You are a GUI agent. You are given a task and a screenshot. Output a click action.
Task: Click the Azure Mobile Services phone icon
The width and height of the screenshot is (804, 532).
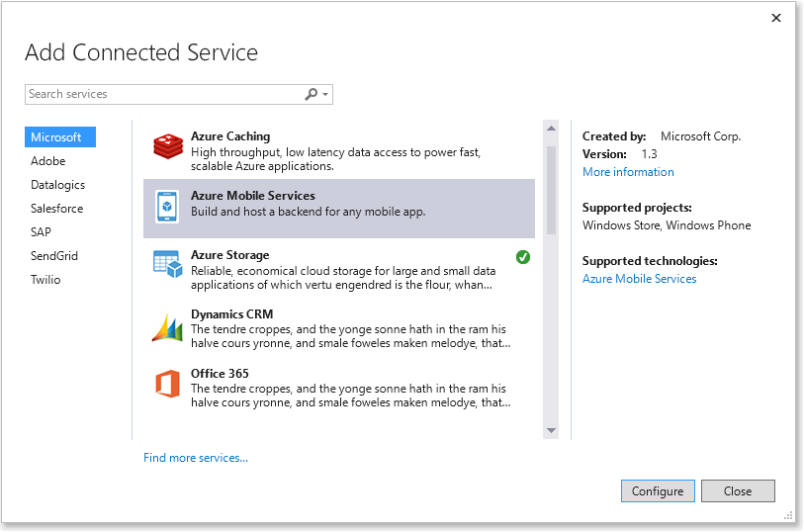(167, 207)
